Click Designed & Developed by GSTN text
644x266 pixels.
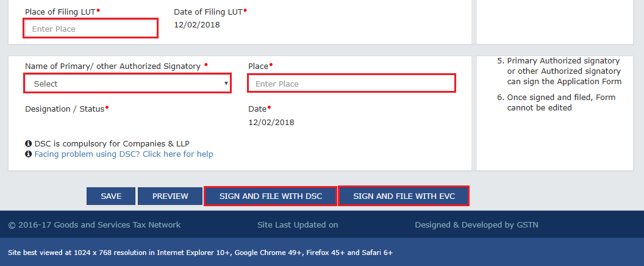476,225
